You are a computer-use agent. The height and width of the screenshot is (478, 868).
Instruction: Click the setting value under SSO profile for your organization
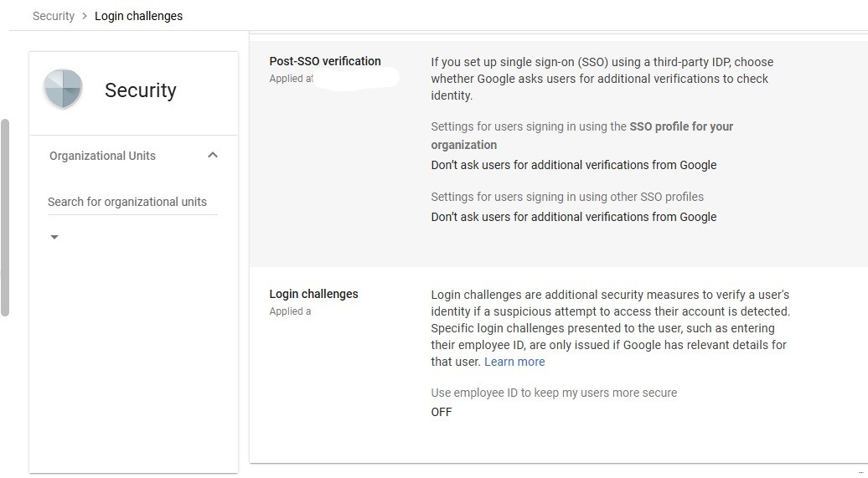tap(574, 165)
